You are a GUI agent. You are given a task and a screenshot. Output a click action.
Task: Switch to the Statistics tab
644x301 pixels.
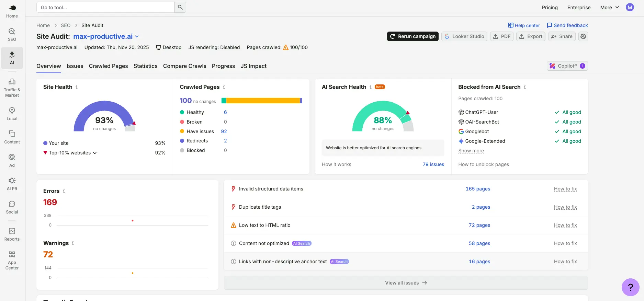pos(145,66)
